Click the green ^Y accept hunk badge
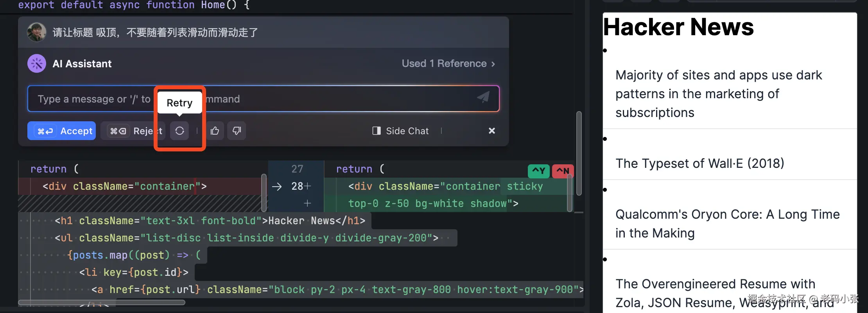This screenshot has width=868, height=313. tap(538, 171)
